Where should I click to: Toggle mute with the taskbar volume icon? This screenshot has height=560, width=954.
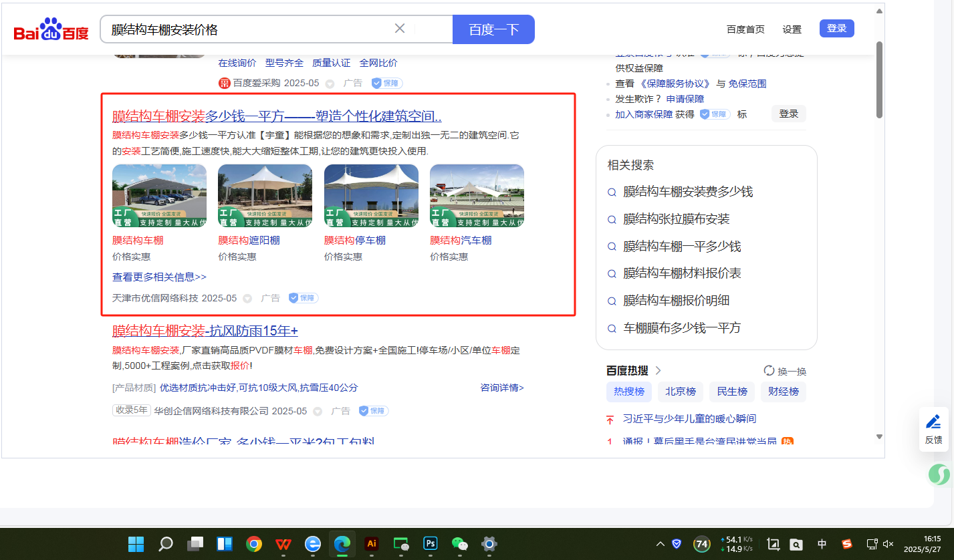pos(888,544)
